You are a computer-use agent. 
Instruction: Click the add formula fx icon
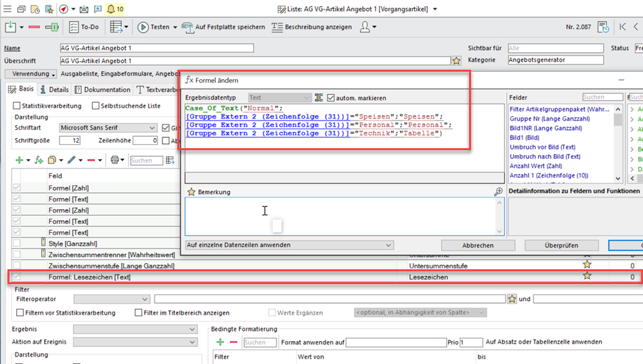tap(39, 160)
